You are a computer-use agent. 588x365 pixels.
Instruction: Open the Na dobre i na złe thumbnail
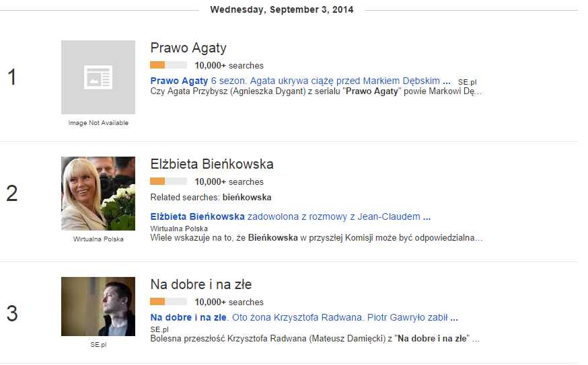point(98,307)
